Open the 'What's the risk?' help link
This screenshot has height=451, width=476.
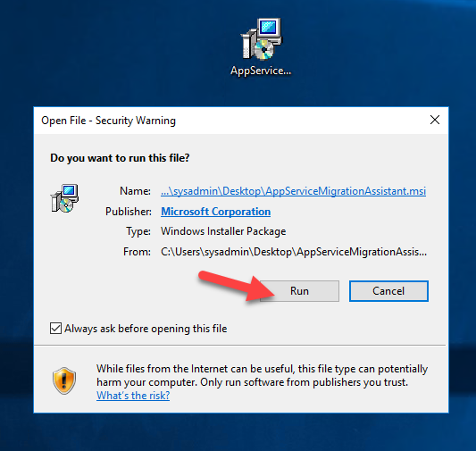click(133, 396)
